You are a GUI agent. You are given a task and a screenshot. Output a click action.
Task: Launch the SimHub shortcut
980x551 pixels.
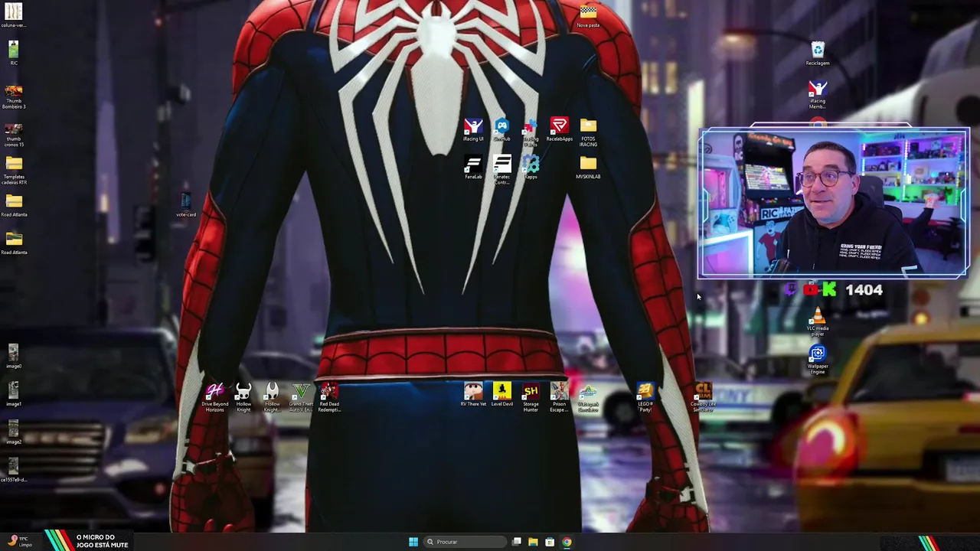pos(501,129)
